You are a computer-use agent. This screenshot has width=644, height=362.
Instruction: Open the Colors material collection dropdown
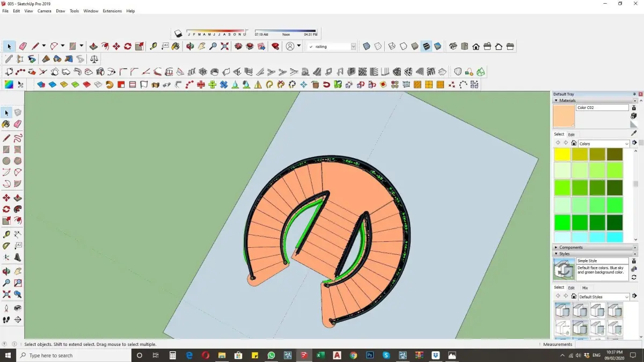pyautogui.click(x=626, y=144)
